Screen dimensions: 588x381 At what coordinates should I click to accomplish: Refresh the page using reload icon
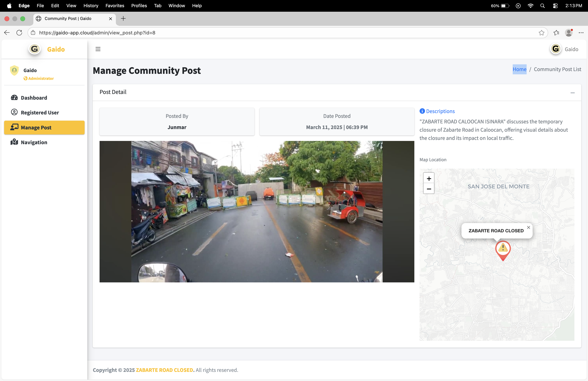[x=19, y=33]
